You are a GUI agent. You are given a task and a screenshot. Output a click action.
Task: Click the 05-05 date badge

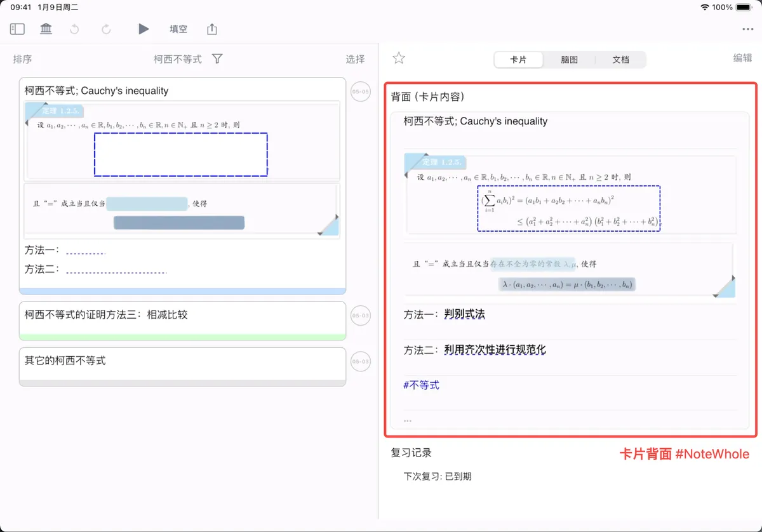click(361, 92)
